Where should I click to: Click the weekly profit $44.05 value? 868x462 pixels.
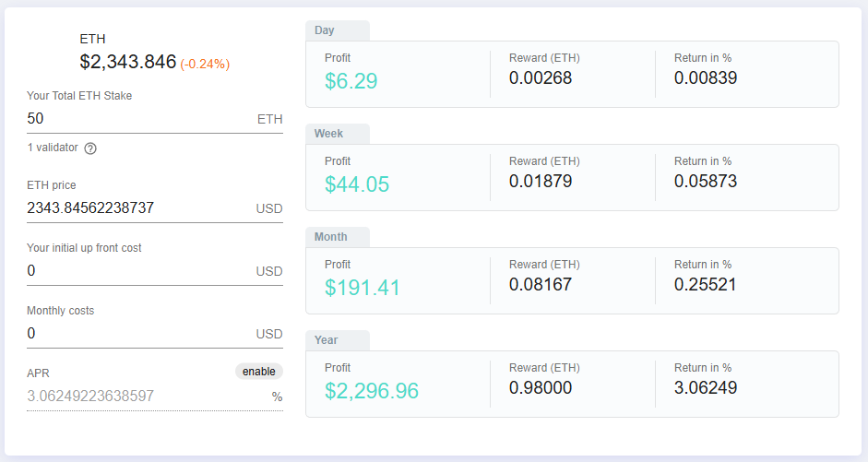click(x=357, y=184)
